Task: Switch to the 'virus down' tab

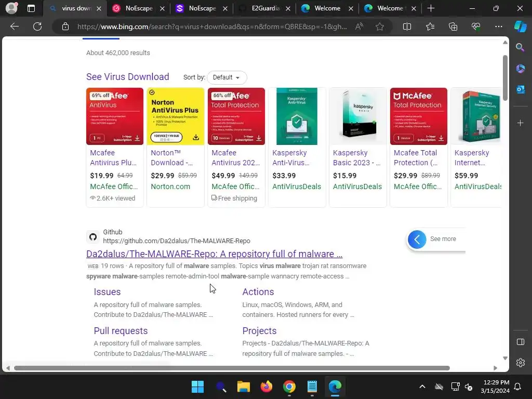Action: [x=75, y=8]
